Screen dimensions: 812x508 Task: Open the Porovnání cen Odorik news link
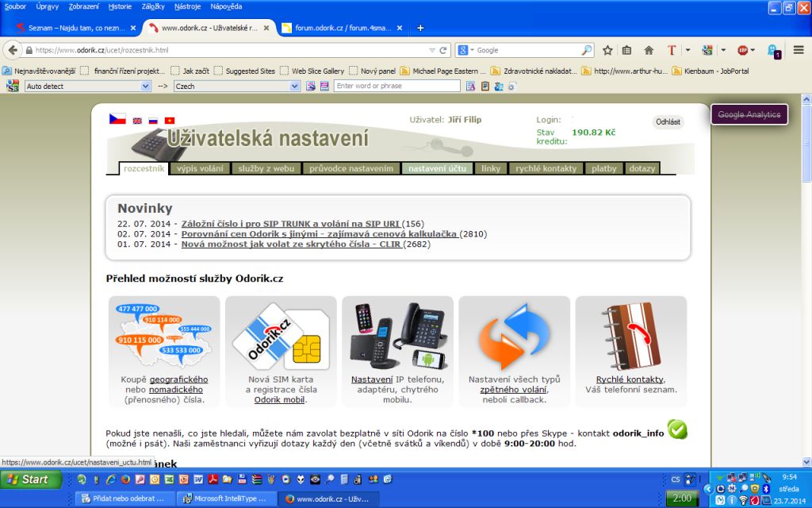(x=319, y=234)
